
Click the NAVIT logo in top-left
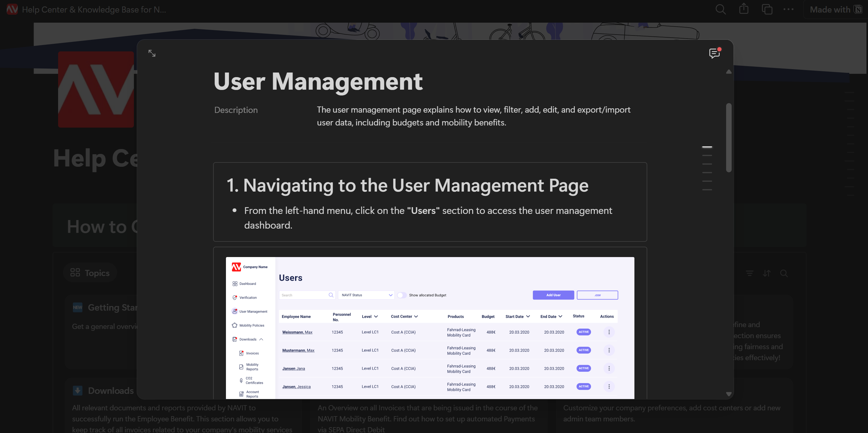coord(12,9)
